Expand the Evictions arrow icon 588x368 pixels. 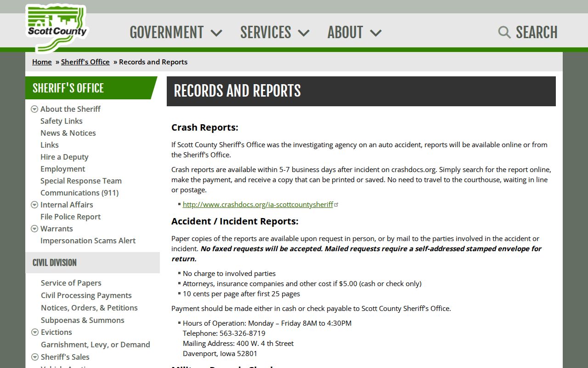tap(34, 332)
